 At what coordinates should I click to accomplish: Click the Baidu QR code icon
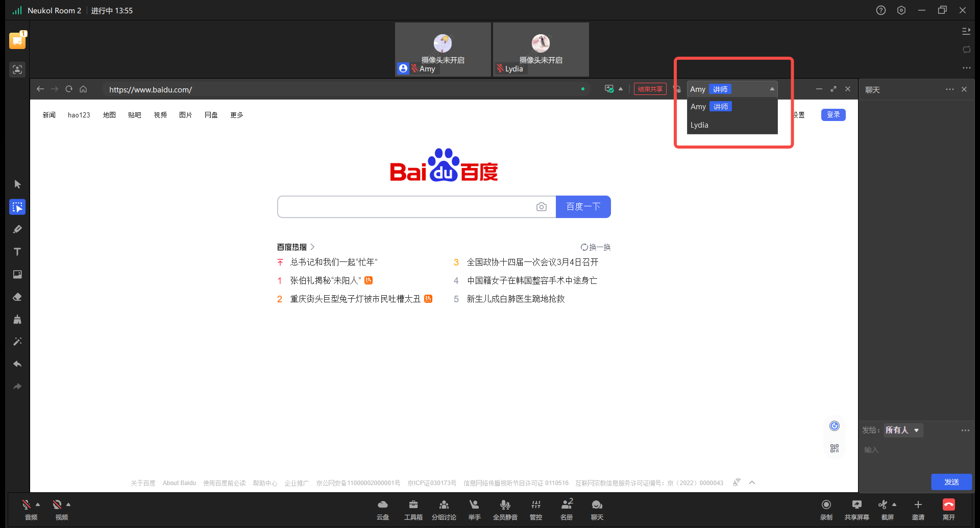835,448
